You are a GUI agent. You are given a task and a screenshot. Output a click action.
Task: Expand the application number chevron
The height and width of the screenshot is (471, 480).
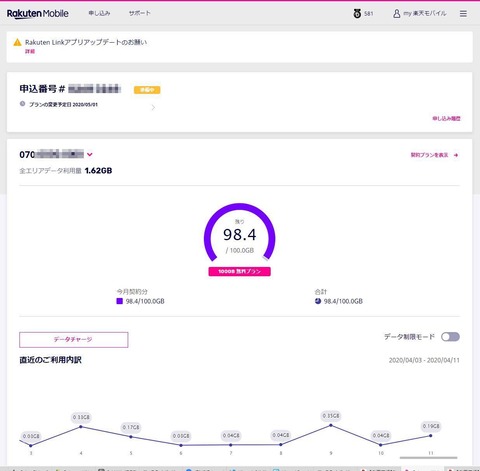coord(153,107)
